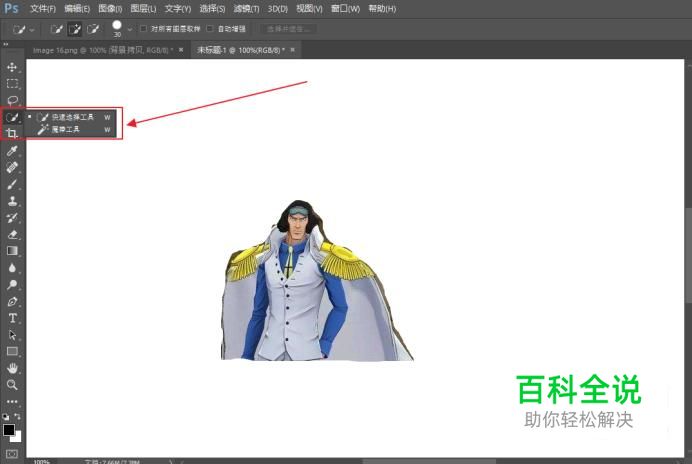The image size is (692, 464).
Task: Select the Rectangular Marquee tool
Action: 12,83
